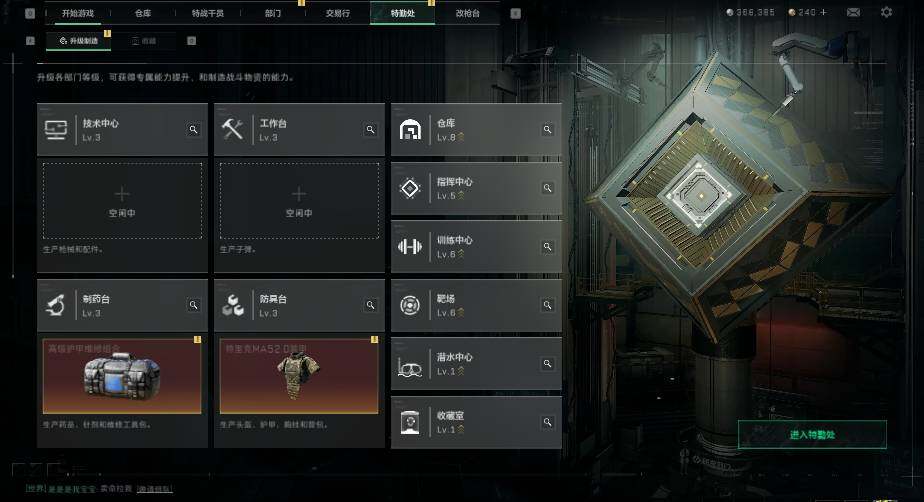Switch to the 开始游戏 tab

click(x=78, y=13)
